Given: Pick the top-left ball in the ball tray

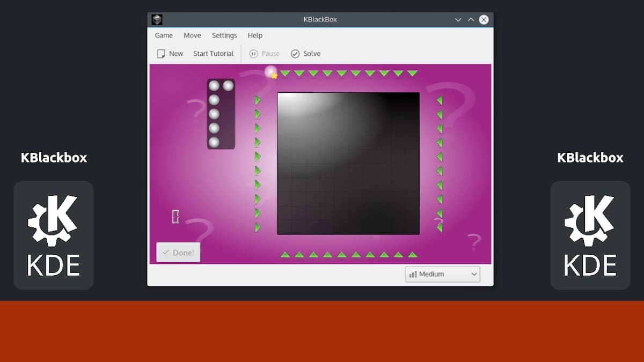Looking at the screenshot, I should (214, 86).
